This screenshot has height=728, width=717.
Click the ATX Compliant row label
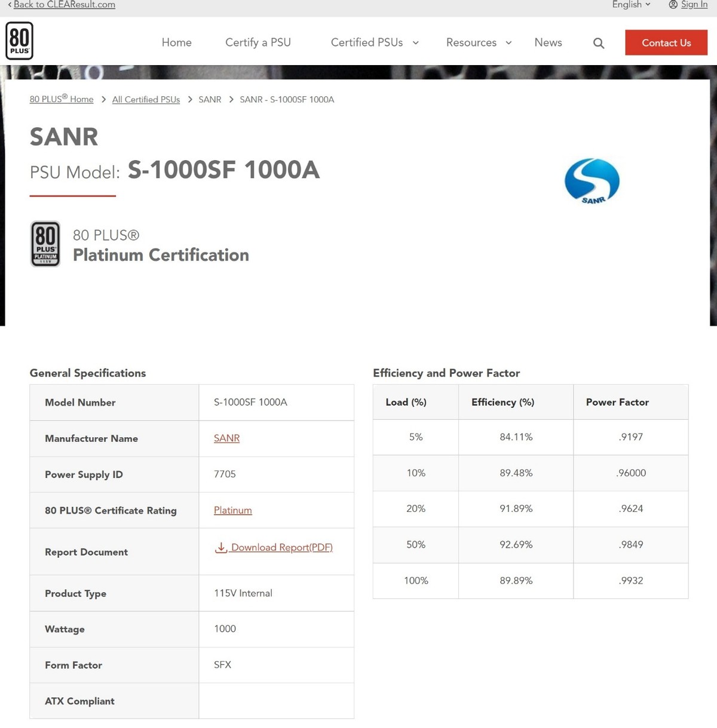coord(79,701)
